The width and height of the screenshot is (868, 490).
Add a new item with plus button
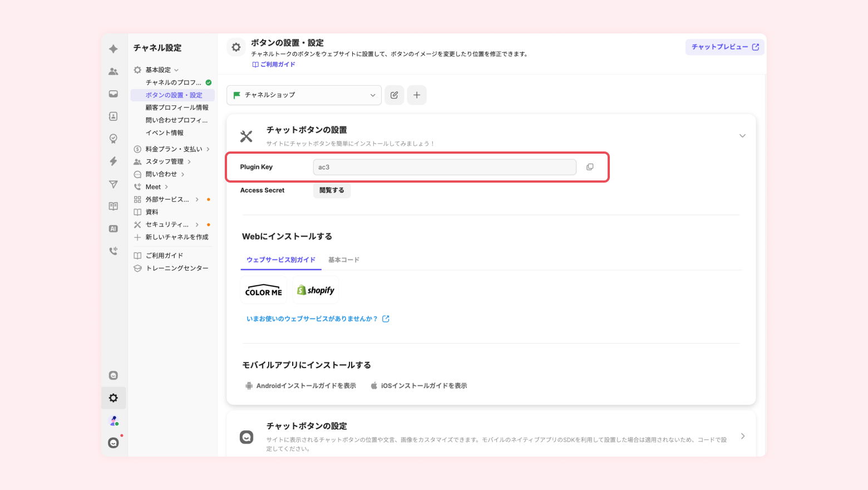[x=417, y=95]
